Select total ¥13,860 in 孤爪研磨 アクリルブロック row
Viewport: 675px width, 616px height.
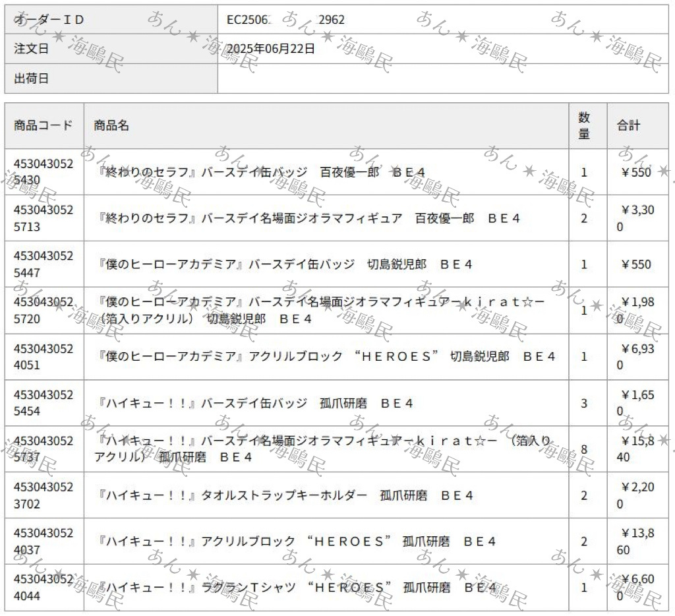coord(635,541)
